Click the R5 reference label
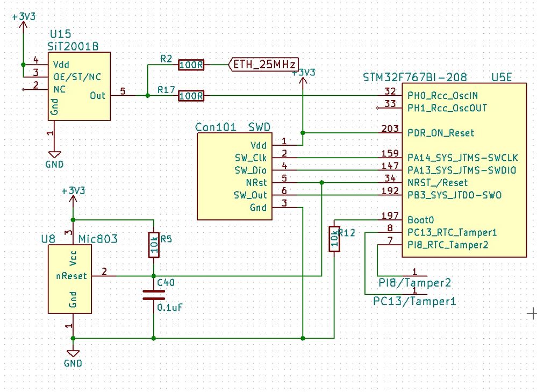Image resolution: width=537 pixels, height=392 pixels. 166,239
